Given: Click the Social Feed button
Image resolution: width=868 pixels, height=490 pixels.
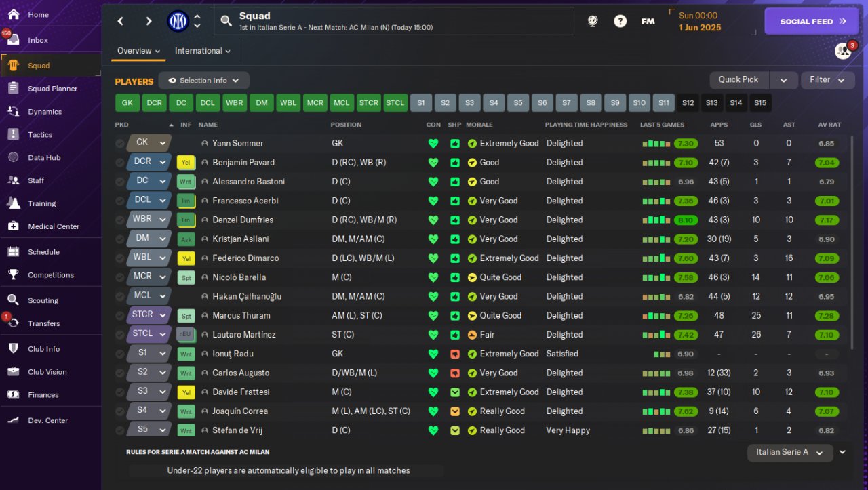Looking at the screenshot, I should [x=812, y=21].
